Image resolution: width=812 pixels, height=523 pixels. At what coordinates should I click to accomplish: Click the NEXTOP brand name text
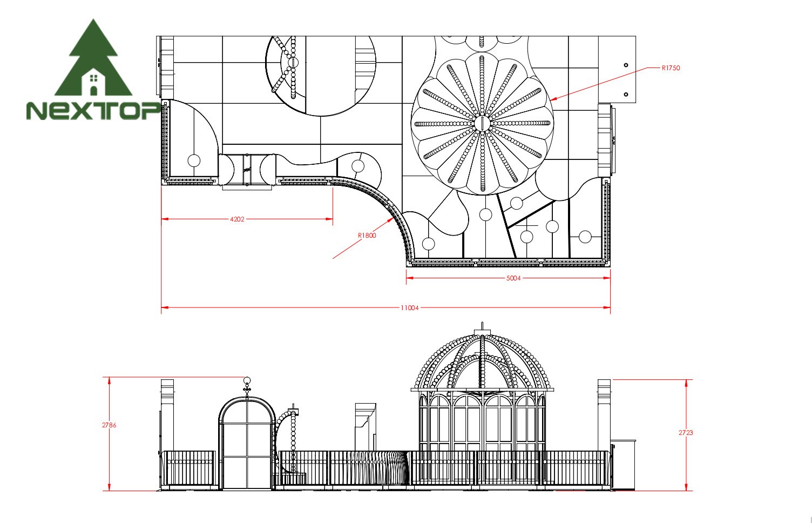pos(93,110)
